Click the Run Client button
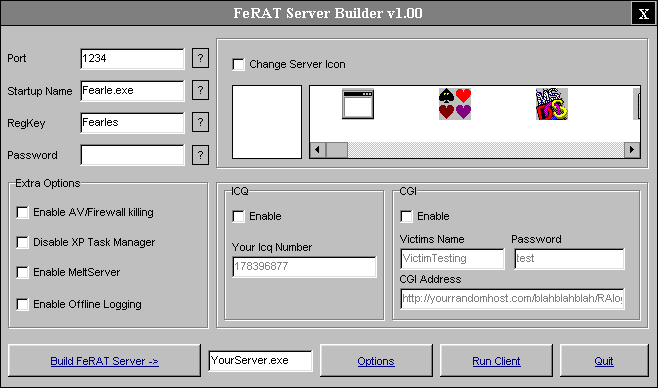The image size is (658, 388). (x=496, y=361)
